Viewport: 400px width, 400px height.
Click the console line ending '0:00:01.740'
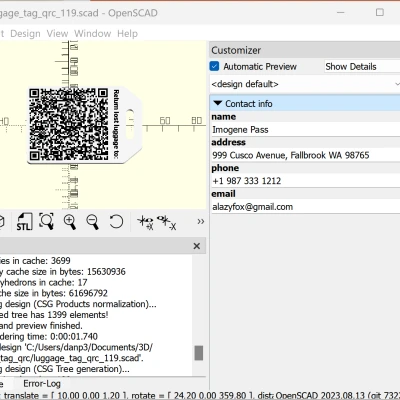tap(49, 336)
